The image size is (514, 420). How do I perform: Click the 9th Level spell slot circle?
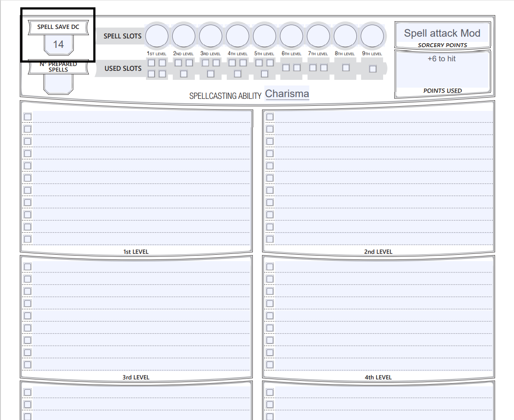(x=372, y=36)
